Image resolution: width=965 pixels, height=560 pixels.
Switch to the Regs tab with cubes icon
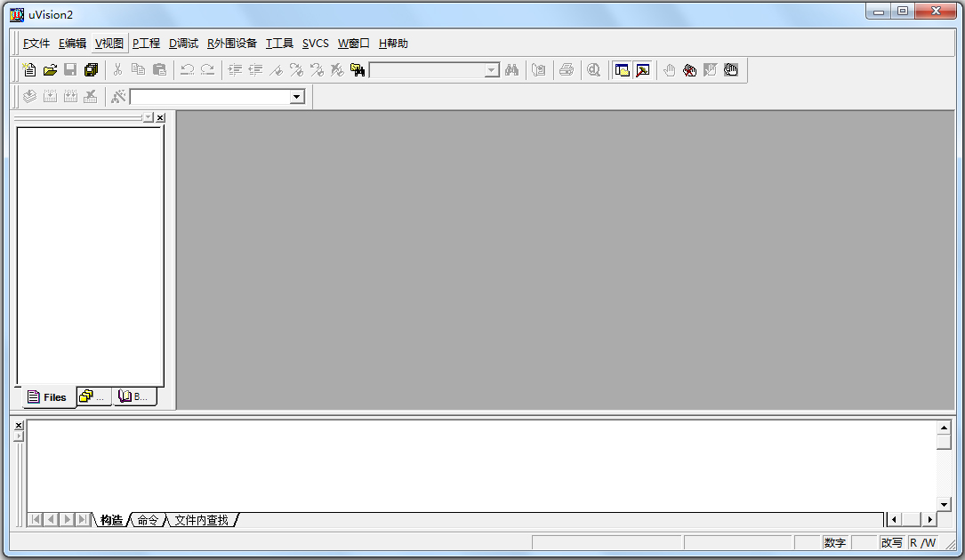point(92,396)
